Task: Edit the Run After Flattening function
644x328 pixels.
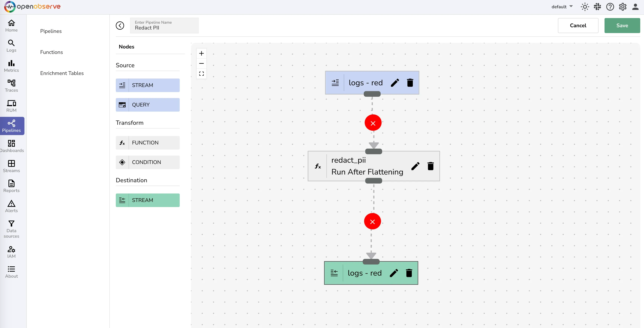Action: (x=415, y=166)
